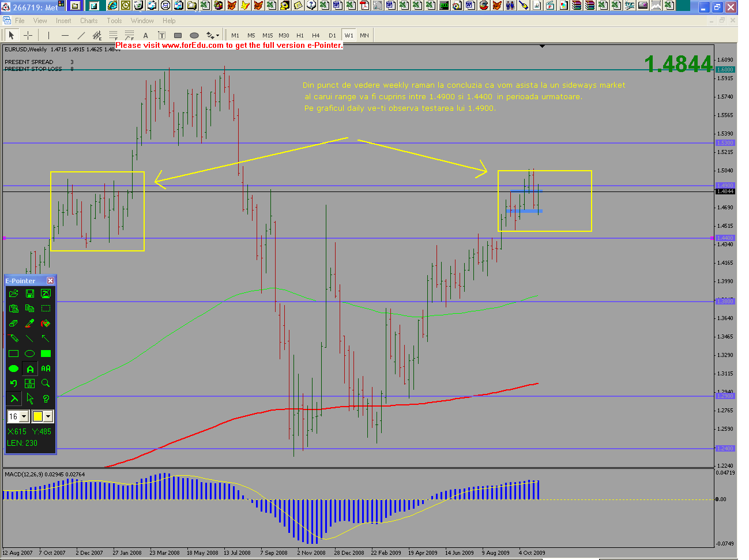Select the Fibonacci retracement tool

pos(113,35)
